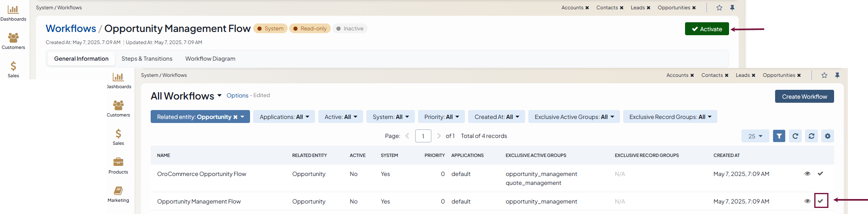Open the Marketing sidebar menu icon
The image size is (868, 214).
pyautogui.click(x=118, y=194)
